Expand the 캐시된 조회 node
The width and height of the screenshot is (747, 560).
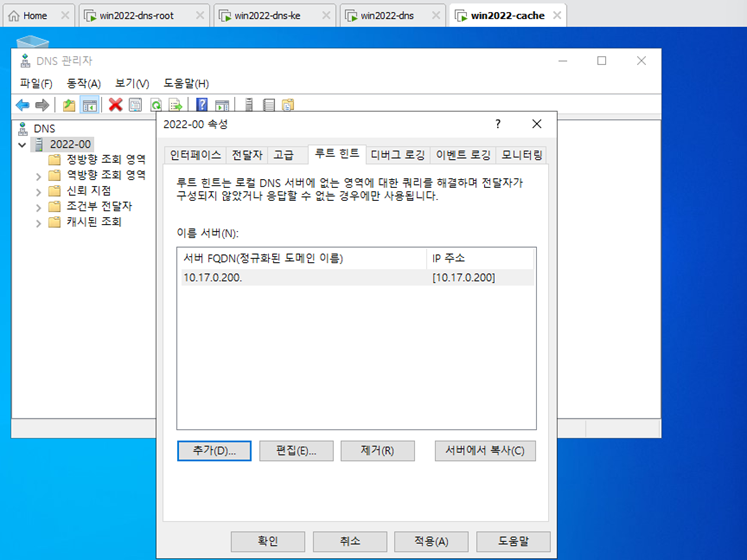click(39, 223)
